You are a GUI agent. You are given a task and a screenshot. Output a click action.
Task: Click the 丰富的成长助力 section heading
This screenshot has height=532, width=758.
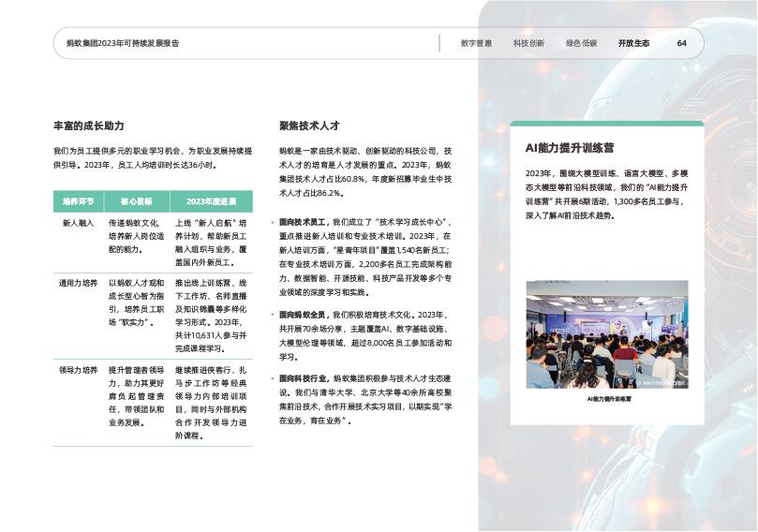point(89,126)
